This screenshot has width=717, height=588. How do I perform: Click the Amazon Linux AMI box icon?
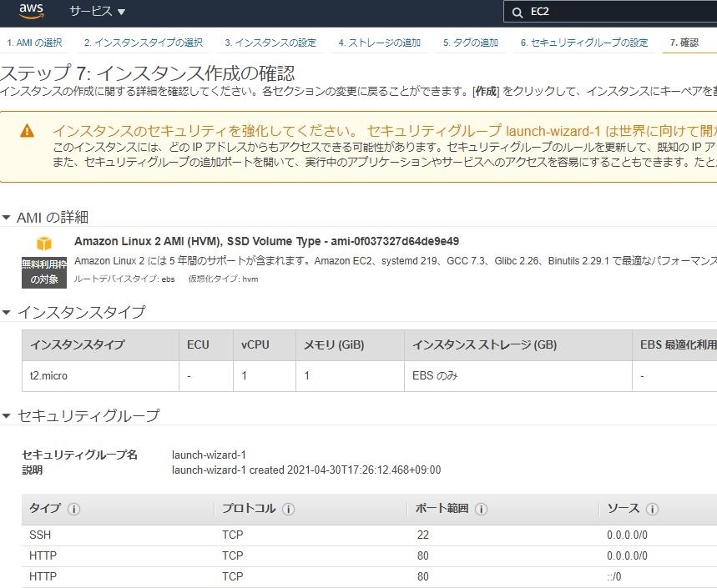tap(44, 243)
